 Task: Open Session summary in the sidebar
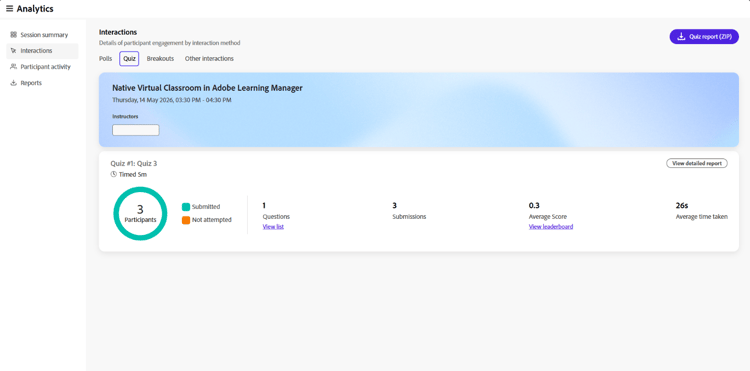click(x=42, y=35)
